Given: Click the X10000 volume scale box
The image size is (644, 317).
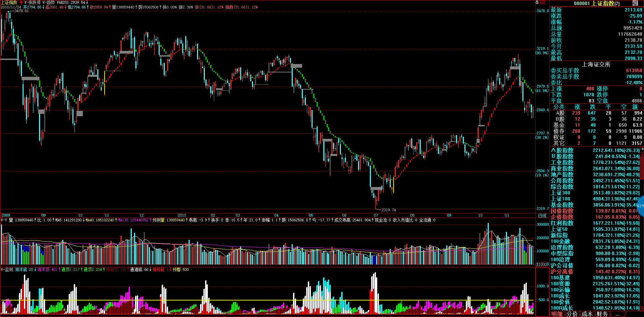Looking at the screenshot, I should tap(542, 264).
